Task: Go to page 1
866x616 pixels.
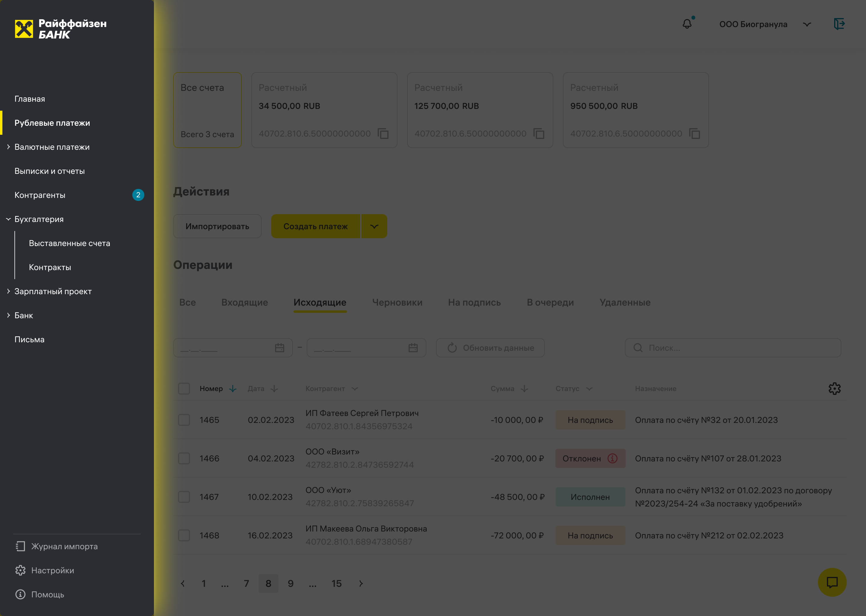Action: (204, 584)
